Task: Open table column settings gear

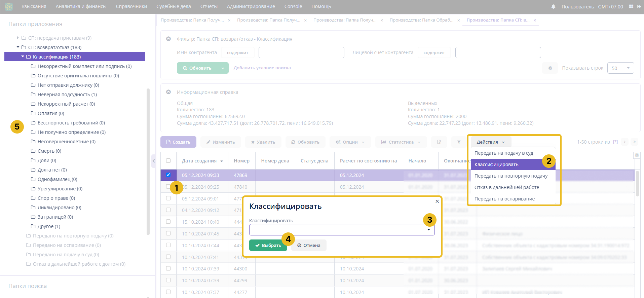Action: click(x=637, y=155)
